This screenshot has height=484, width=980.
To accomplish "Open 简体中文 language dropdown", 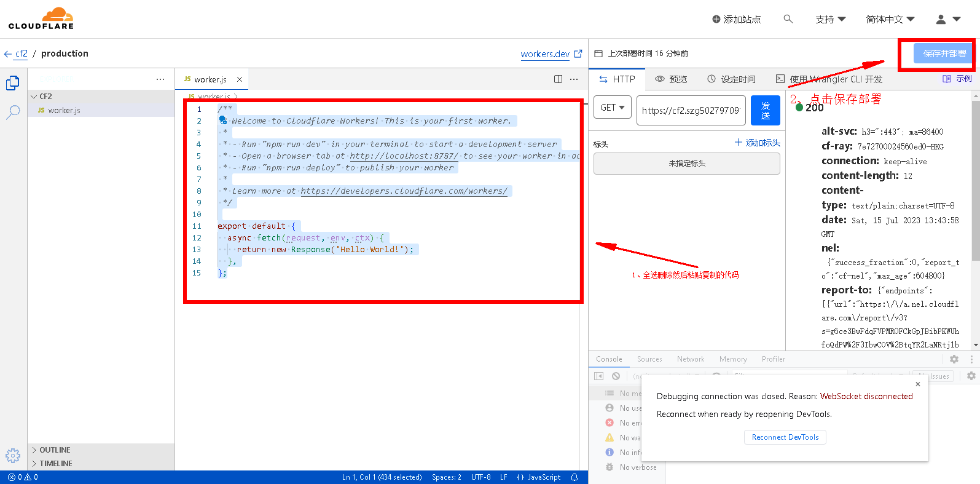I will (x=890, y=19).
